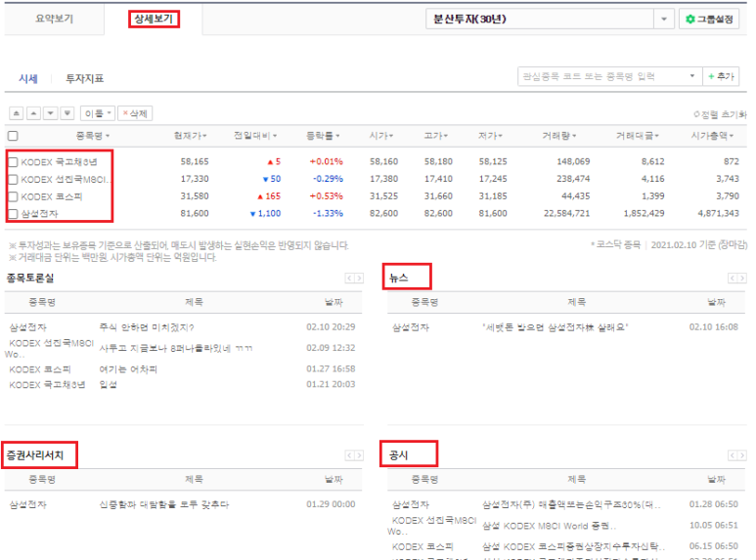The image size is (756, 560).
Task: Go to previous page of 종목토론실
Action: (x=349, y=279)
